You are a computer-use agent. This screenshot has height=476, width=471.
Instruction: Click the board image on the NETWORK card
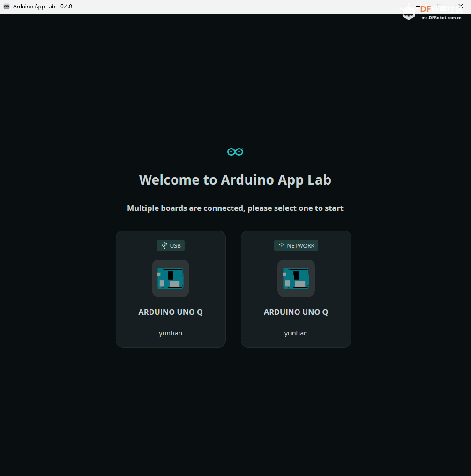[296, 278]
